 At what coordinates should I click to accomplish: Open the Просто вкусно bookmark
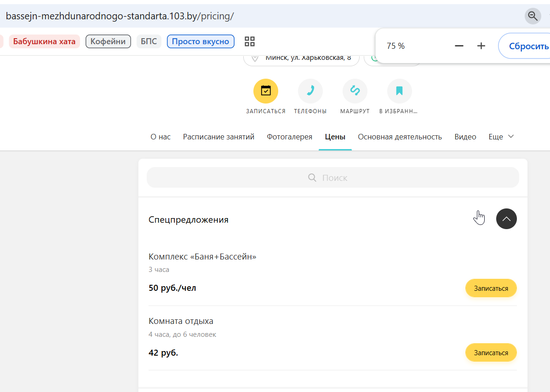pos(201,41)
